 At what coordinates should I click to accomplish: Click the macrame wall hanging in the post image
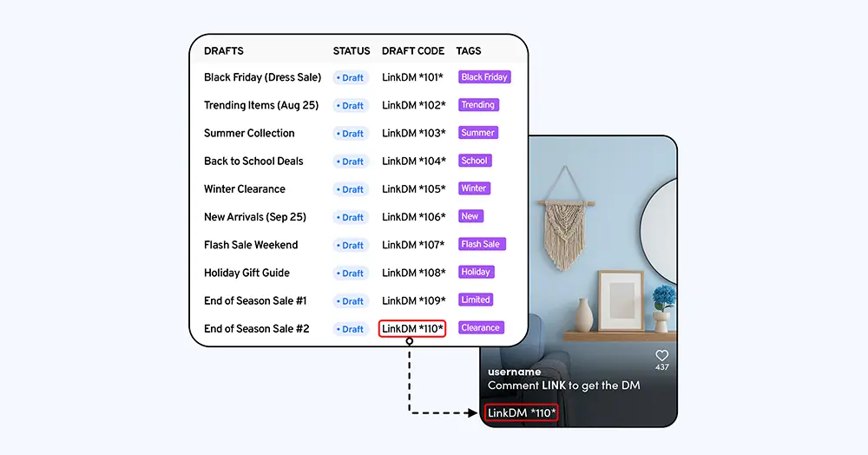[565, 219]
